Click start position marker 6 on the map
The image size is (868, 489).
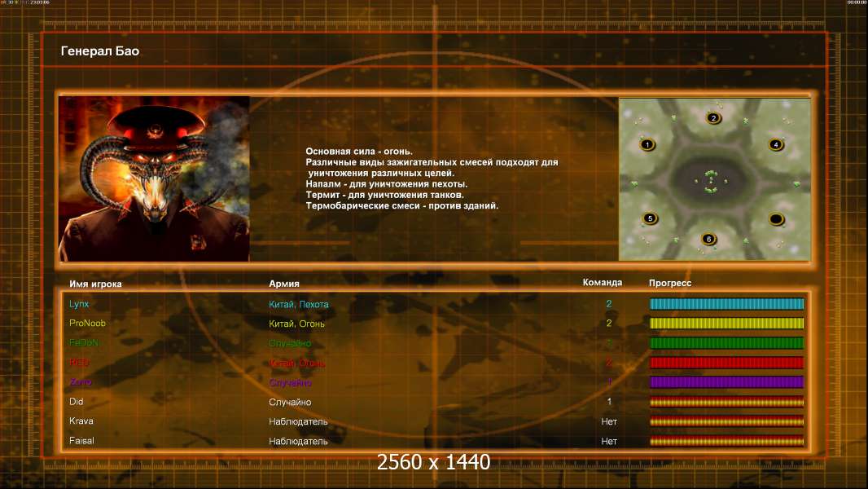click(x=708, y=240)
